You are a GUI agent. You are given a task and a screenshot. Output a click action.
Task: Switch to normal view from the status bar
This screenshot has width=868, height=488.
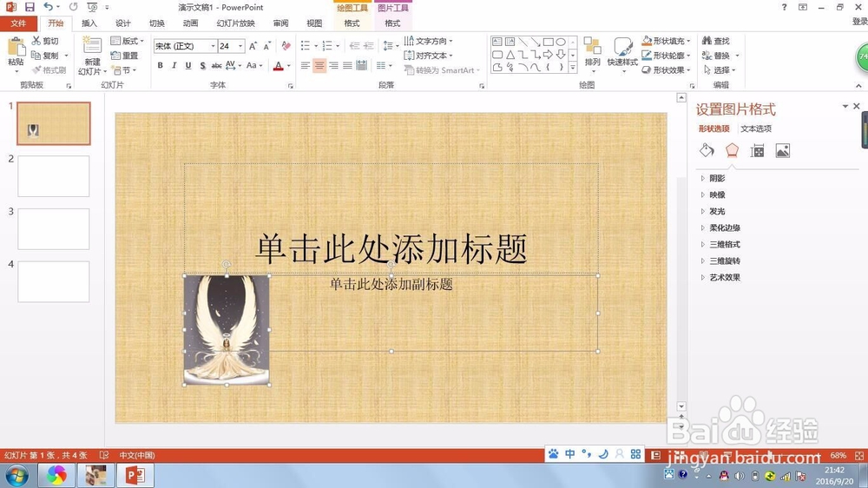point(656,455)
